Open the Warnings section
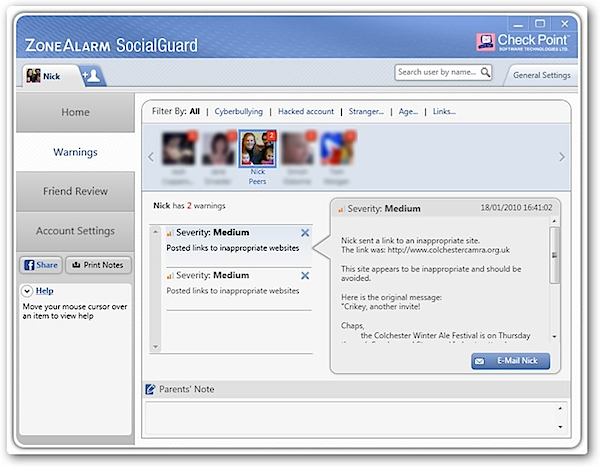This screenshot has width=600, height=467. point(75,152)
